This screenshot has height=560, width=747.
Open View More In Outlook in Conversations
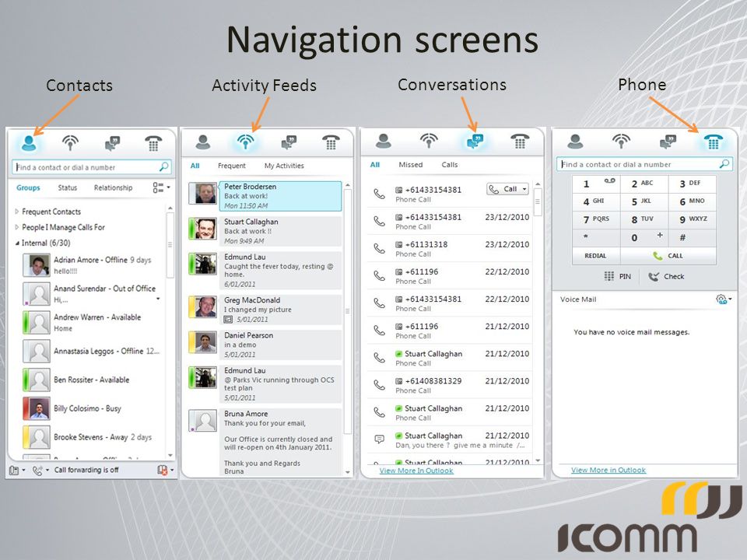[416, 471]
